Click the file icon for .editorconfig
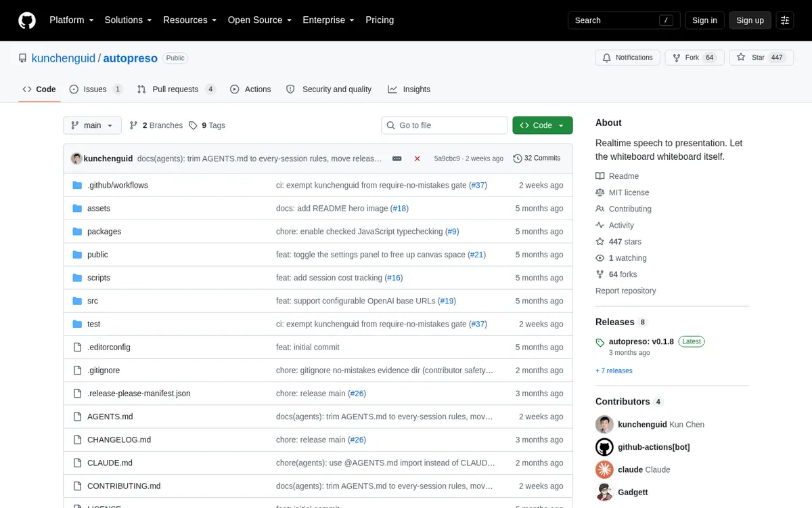The height and width of the screenshot is (508, 812). click(77, 347)
